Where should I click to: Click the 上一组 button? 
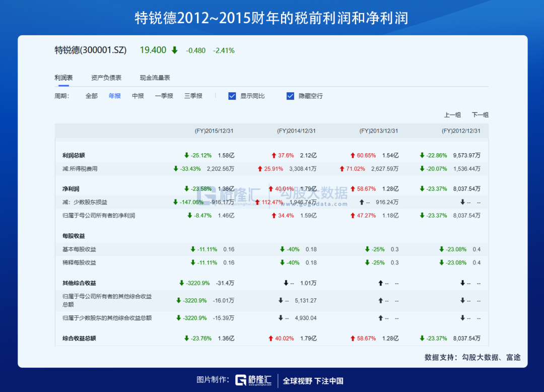(452, 115)
